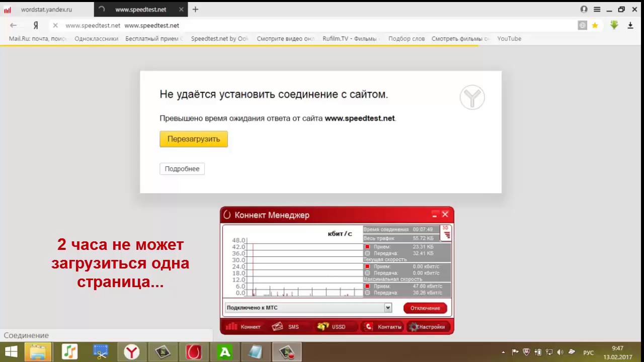The height and width of the screenshot is (362, 644).
Task: Minimize the Коннект Менеджер window
Action: 435,215
